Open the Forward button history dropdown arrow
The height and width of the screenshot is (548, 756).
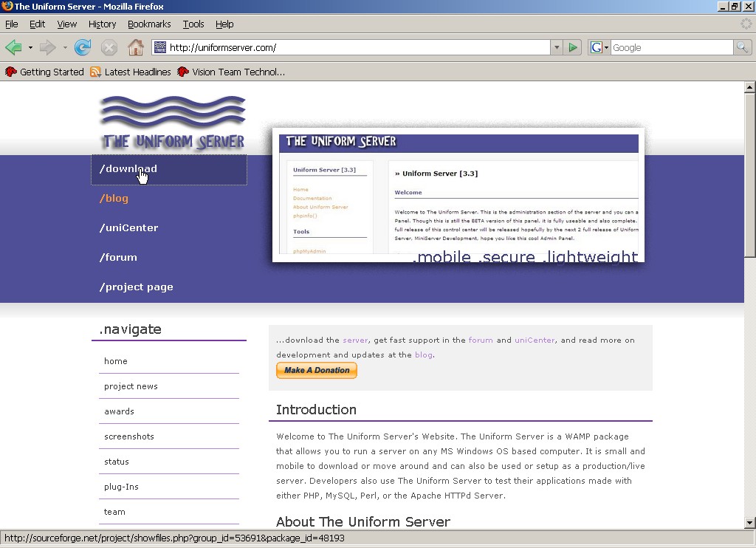click(65, 48)
